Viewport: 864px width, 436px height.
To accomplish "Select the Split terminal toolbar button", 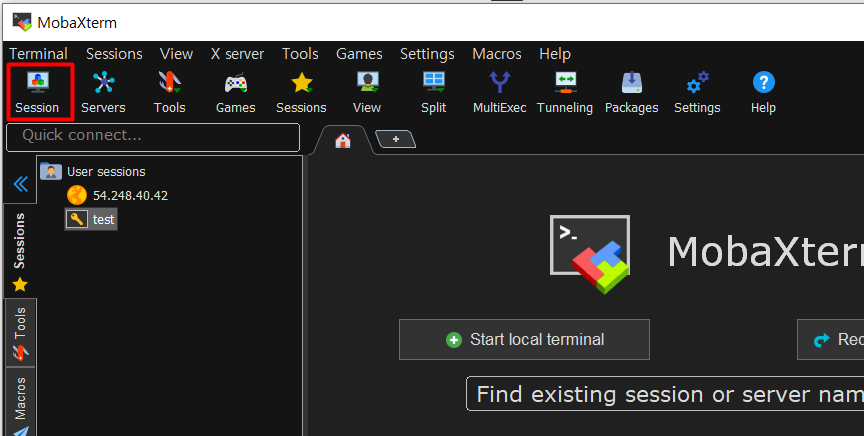I will [434, 92].
